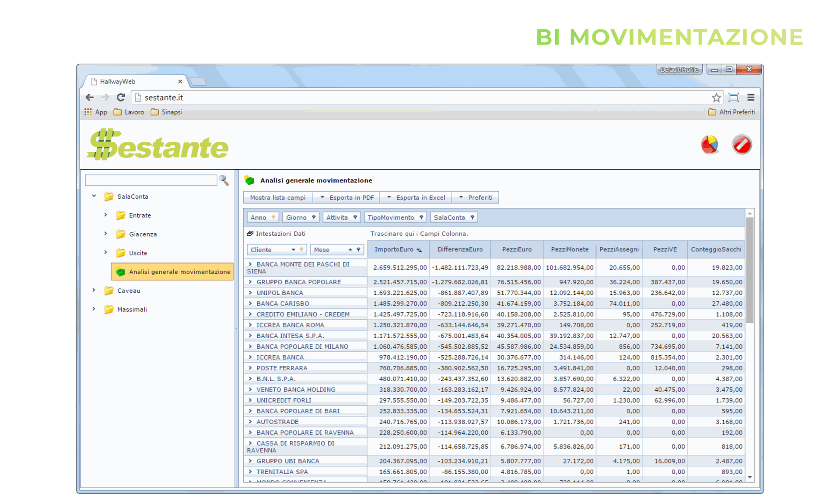
Task: Click the Intestazioni Dati stacked-windows icon
Action: pyautogui.click(x=250, y=234)
